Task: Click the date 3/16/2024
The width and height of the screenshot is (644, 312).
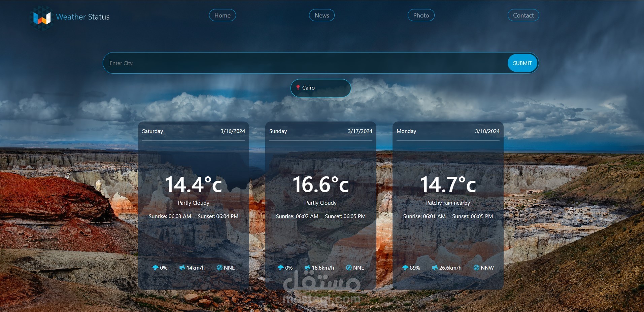Action: coord(233,131)
